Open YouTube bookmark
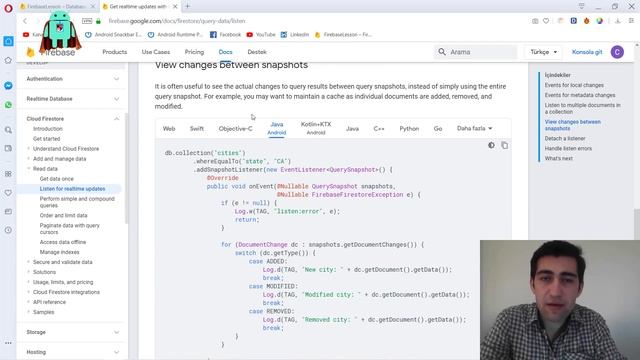 [x=261, y=35]
